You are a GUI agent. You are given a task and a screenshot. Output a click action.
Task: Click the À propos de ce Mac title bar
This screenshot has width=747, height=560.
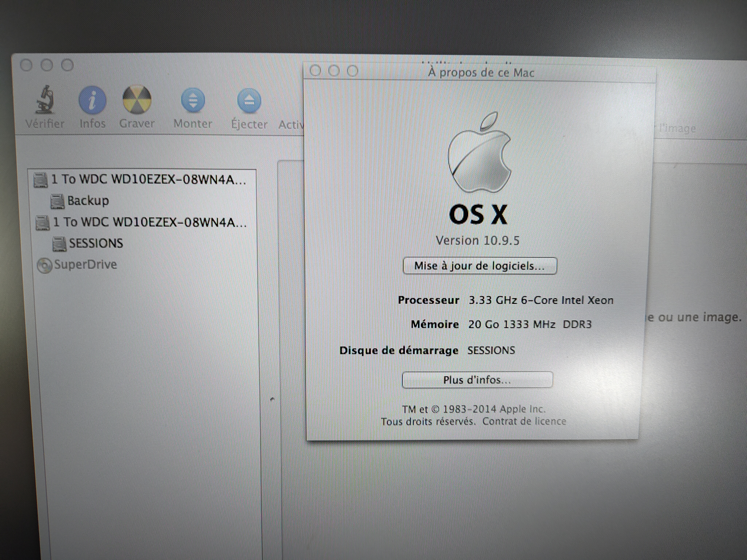click(x=481, y=73)
